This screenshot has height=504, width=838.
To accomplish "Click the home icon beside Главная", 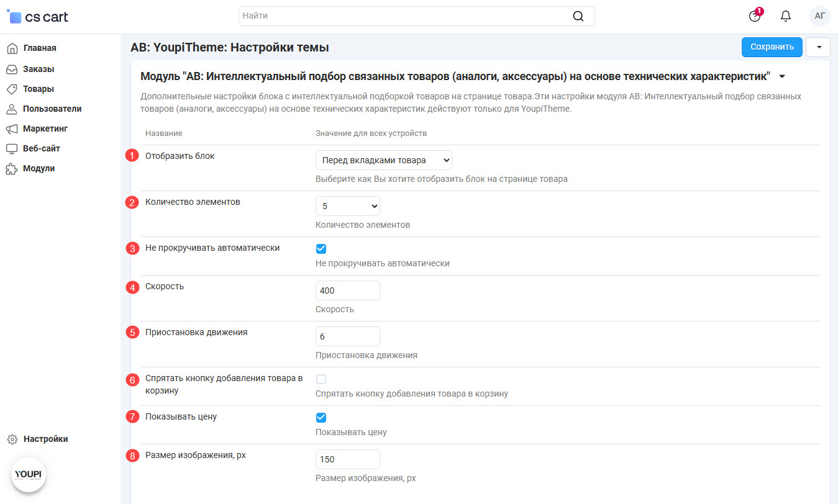I will [x=11, y=48].
